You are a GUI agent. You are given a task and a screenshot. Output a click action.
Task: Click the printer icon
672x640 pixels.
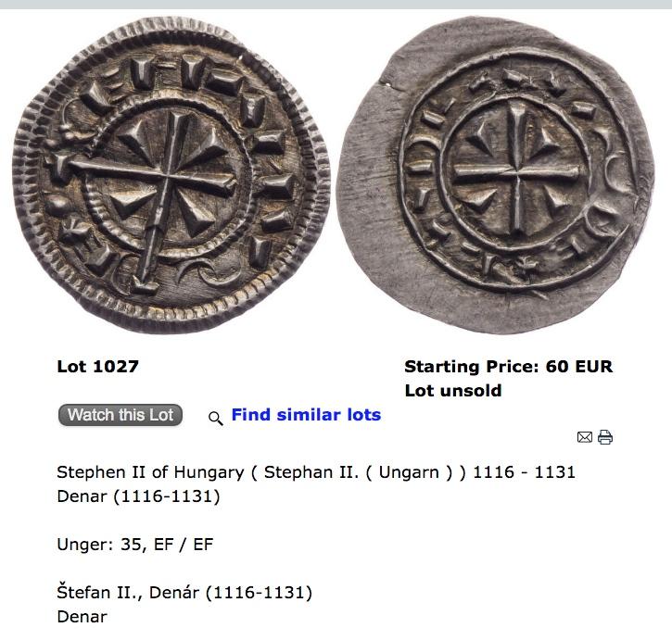click(x=605, y=437)
